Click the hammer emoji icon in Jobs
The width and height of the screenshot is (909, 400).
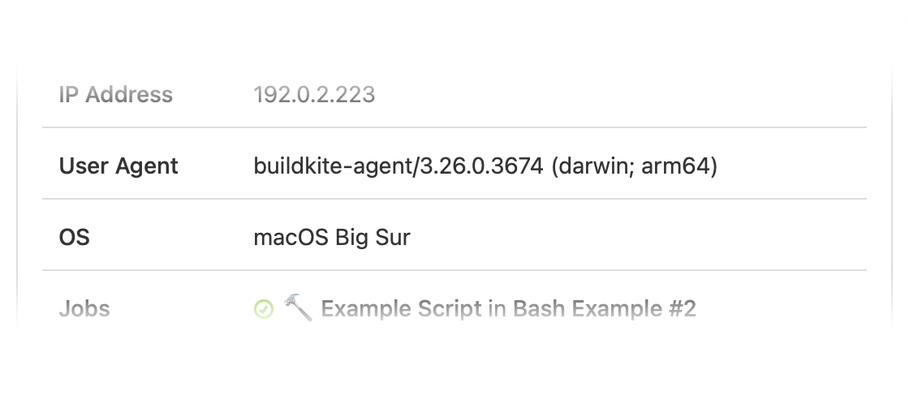[x=298, y=308]
